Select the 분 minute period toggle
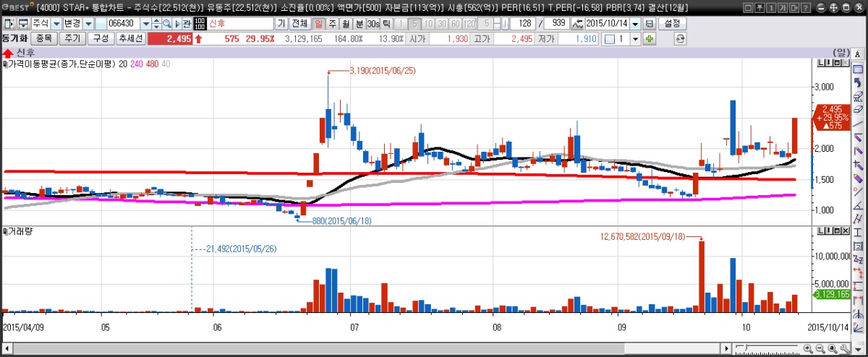This screenshot has width=868, height=357. click(359, 23)
